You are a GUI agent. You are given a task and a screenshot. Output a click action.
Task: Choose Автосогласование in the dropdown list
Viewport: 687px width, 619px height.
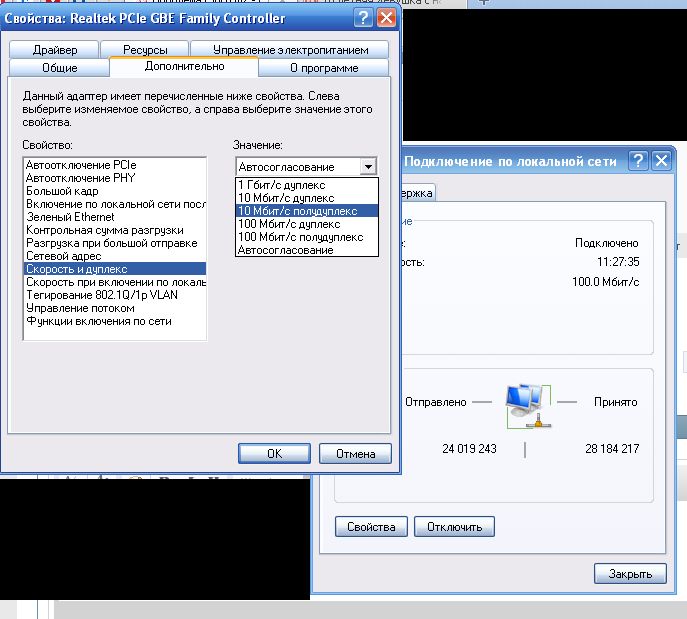pyautogui.click(x=307, y=250)
